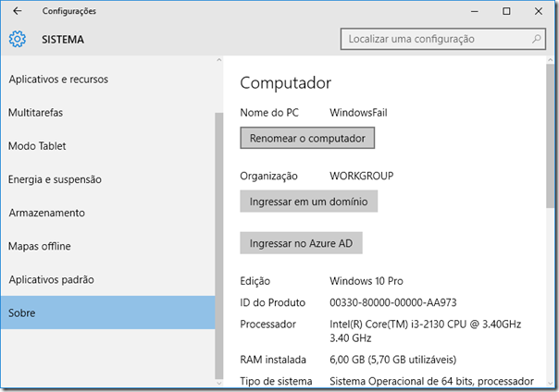Focus the 'Localizar uma configuração' search box

coord(442,39)
